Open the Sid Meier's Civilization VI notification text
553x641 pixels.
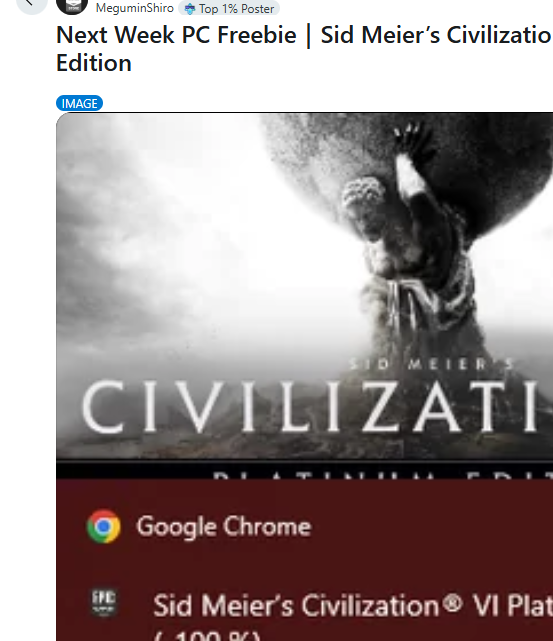(353, 605)
